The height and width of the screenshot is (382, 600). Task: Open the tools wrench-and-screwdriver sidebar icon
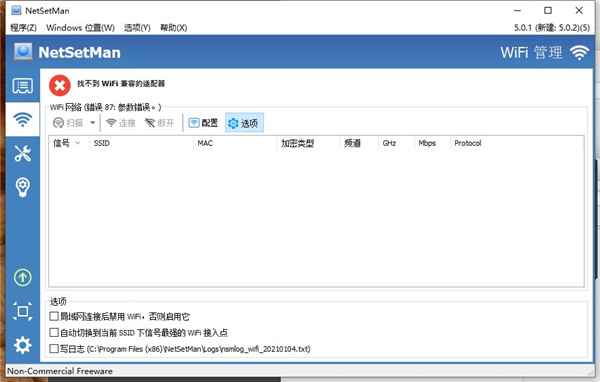tap(23, 153)
